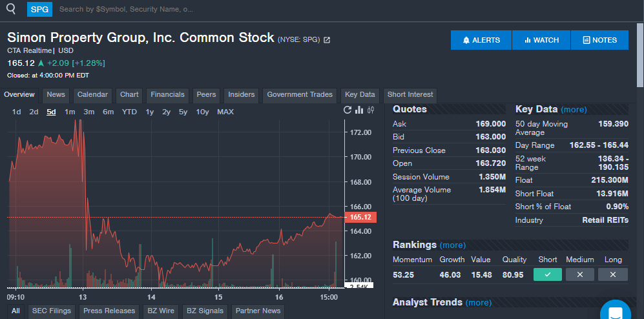Set chart range to 1m
The width and height of the screenshot is (644, 319).
pyautogui.click(x=70, y=112)
